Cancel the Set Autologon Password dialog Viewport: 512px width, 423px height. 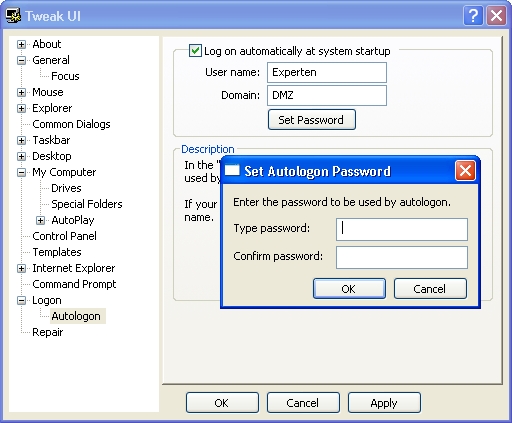pos(430,289)
